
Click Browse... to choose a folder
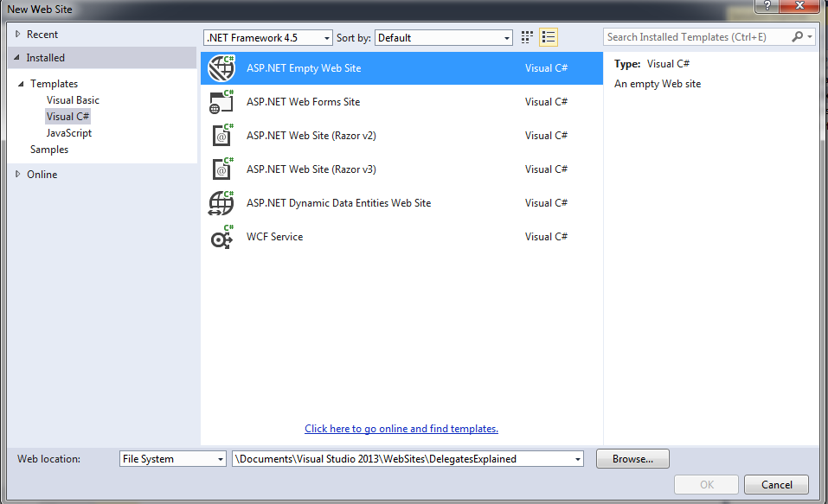[x=632, y=458]
